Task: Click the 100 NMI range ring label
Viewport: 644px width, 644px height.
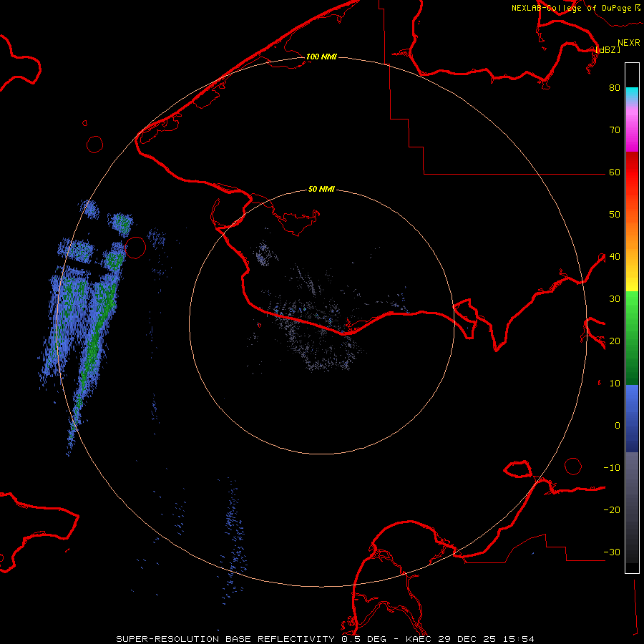Action: pos(321,57)
